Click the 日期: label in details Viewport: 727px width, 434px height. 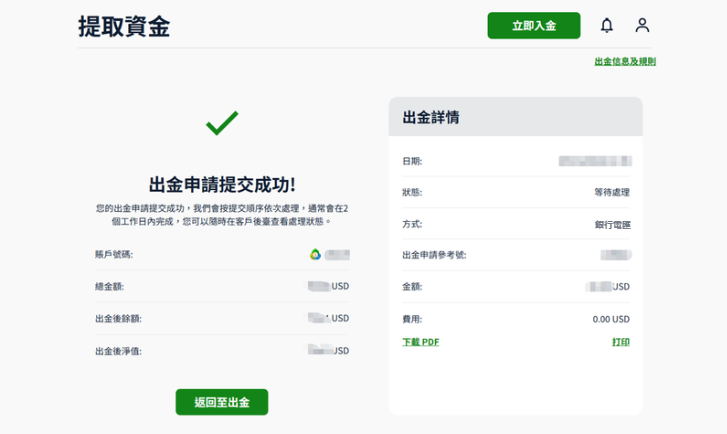click(412, 161)
